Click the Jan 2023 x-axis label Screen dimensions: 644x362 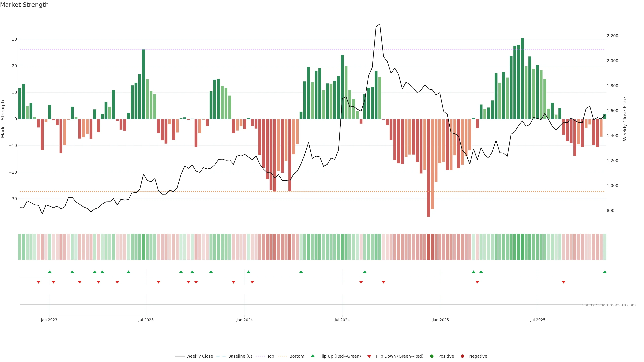[49, 320]
